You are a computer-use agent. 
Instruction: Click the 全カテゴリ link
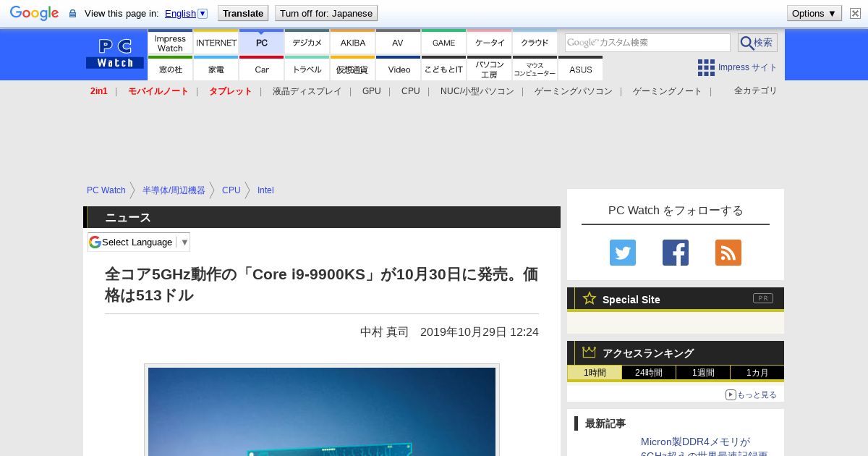pos(756,90)
